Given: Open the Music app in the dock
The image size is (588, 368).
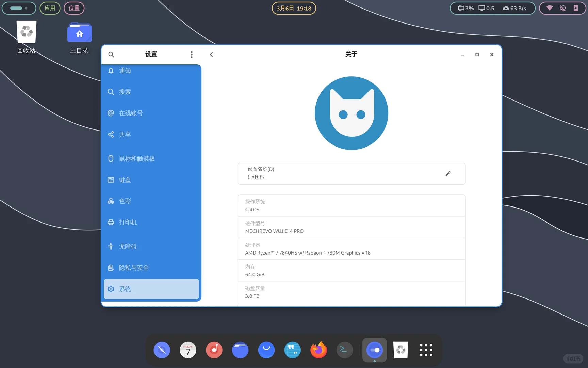Looking at the screenshot, I should 214,350.
